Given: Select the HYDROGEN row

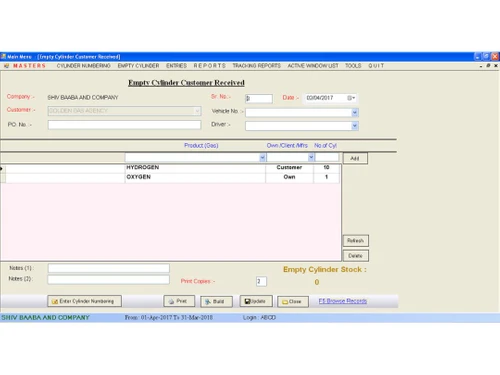Looking at the screenshot, I should click(x=170, y=168).
